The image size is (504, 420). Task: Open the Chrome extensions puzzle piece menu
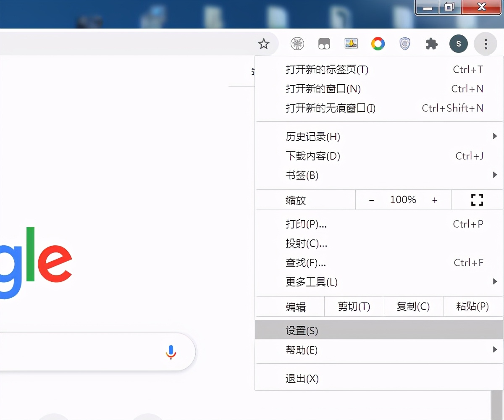432,43
